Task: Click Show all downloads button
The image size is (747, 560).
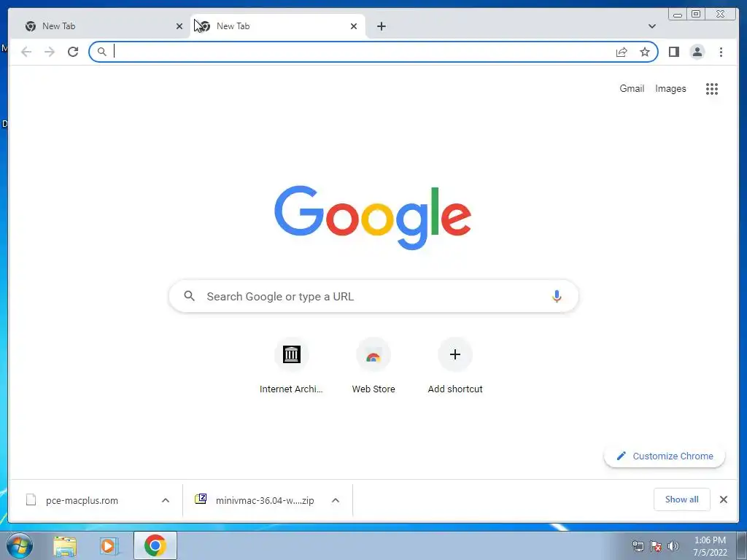Action: [682, 499]
